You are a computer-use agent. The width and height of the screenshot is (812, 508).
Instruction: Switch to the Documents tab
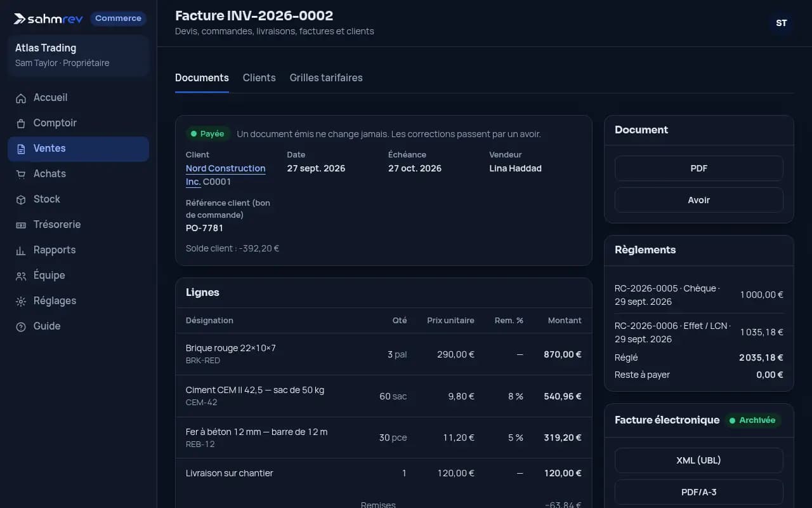point(202,77)
